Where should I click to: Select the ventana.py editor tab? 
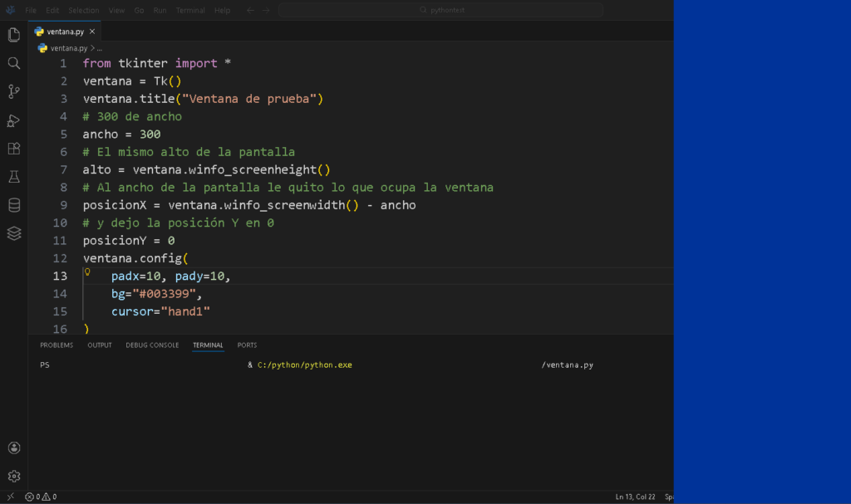pyautogui.click(x=65, y=32)
